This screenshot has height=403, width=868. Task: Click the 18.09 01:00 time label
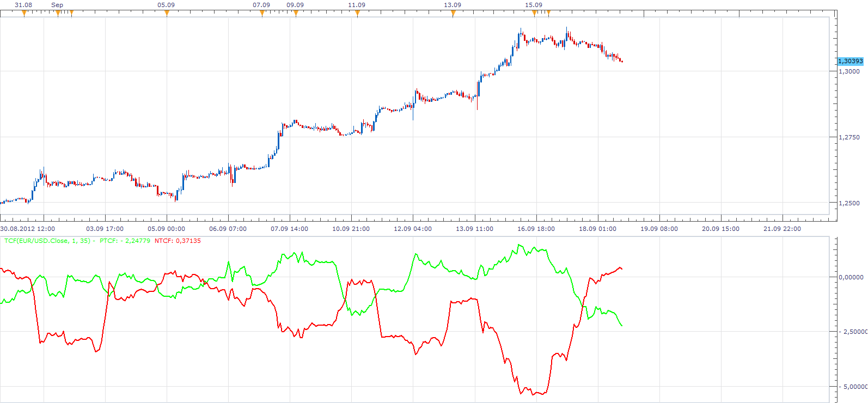click(598, 229)
